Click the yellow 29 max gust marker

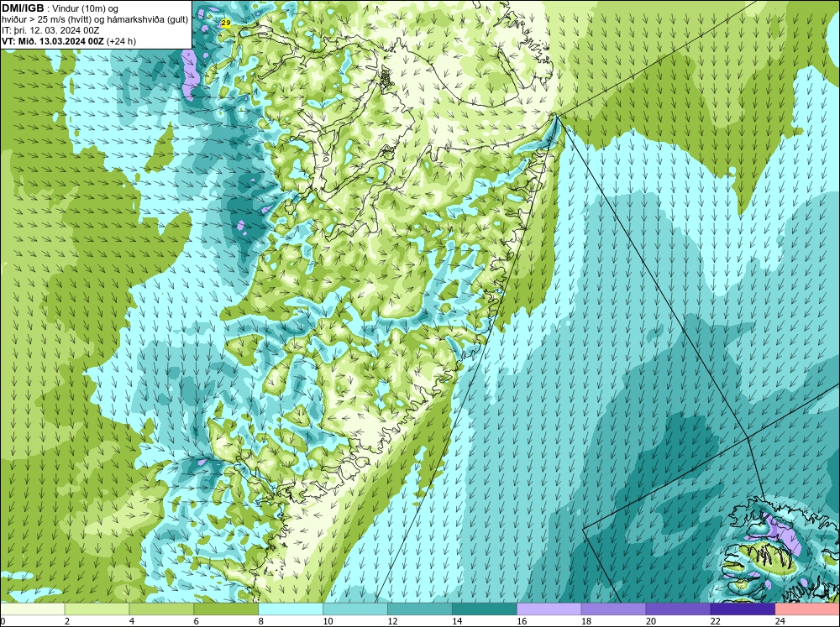pyautogui.click(x=225, y=23)
